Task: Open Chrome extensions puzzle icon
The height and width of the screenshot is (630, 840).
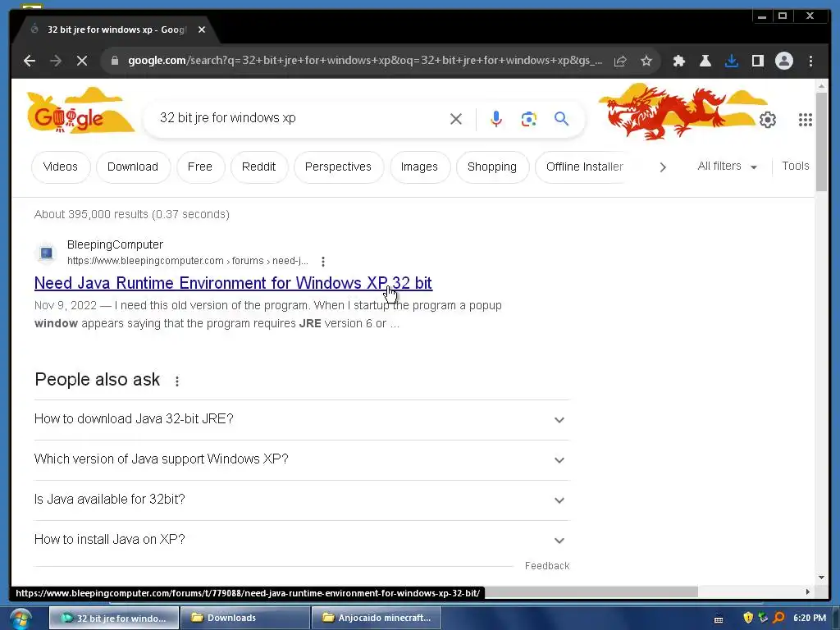Action: click(x=678, y=61)
